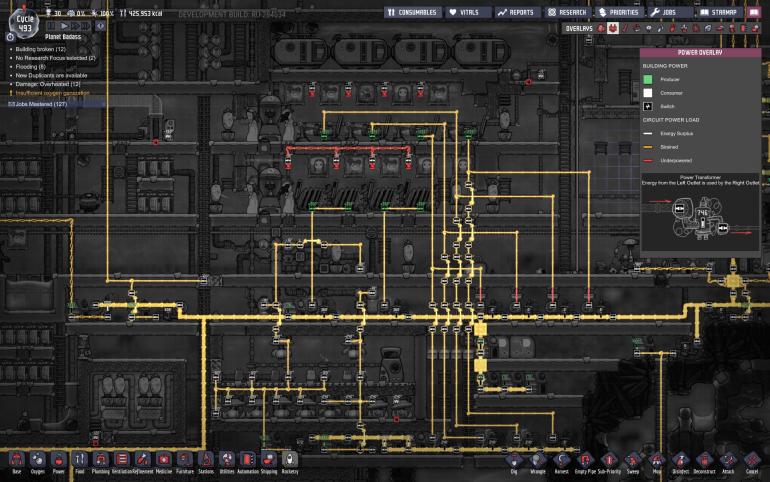Choose the Deconstruct tool

coord(704,462)
